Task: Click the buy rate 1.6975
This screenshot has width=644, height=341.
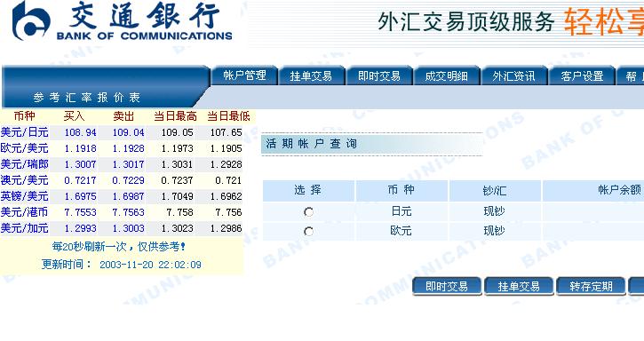Action: 81,196
